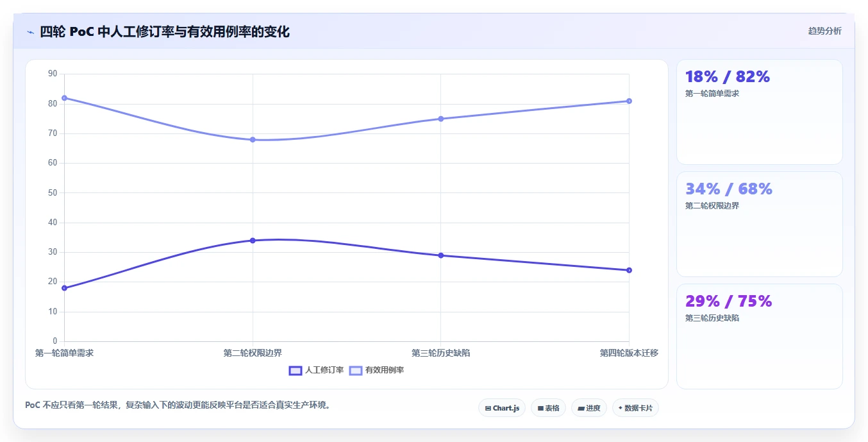Screen dimensions: 868x442
Task: Select the 数据卡片 tag
Action: [x=635, y=408]
